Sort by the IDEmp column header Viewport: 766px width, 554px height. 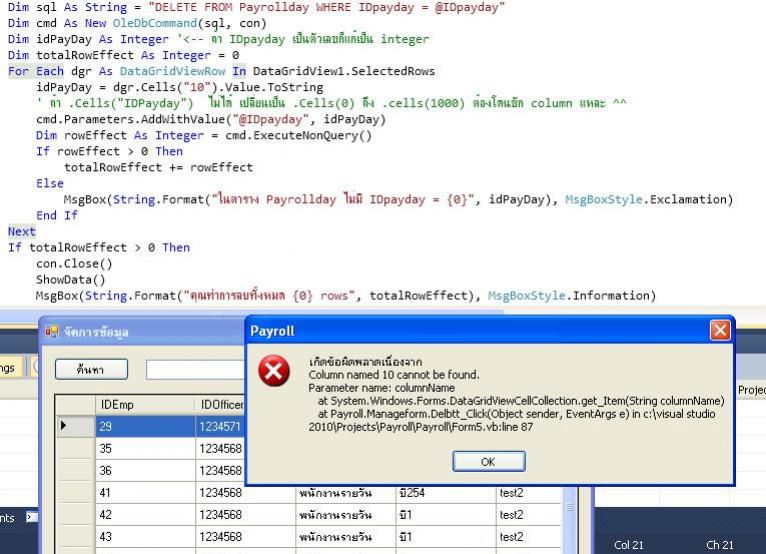(145, 405)
